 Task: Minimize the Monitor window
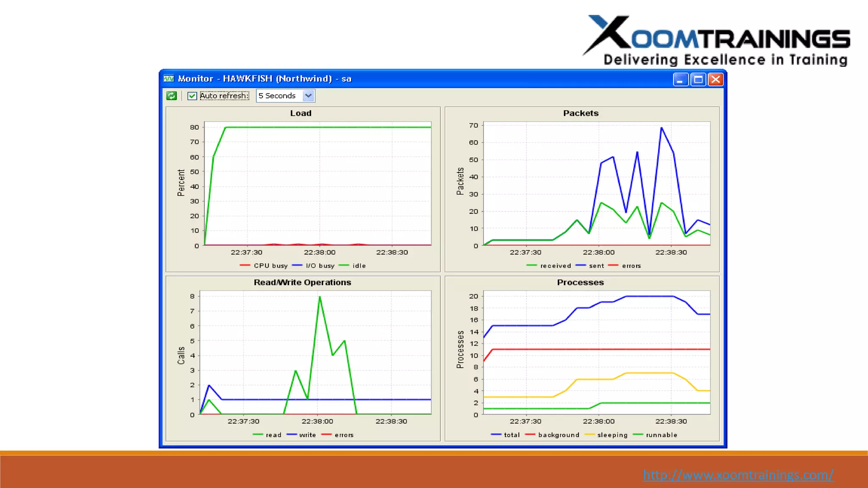(680, 79)
